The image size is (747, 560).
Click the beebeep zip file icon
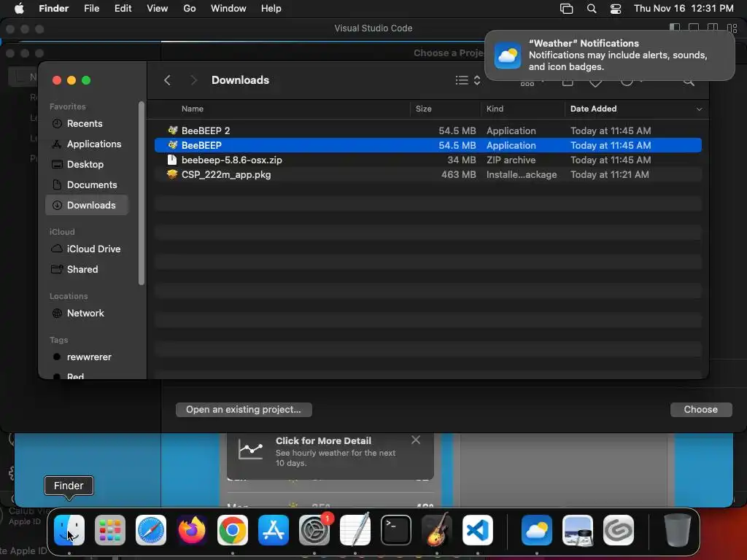tap(172, 160)
